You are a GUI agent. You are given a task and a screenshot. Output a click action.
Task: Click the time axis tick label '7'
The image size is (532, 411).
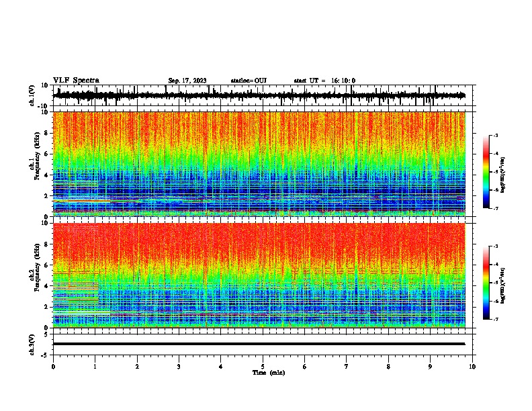point(347,367)
